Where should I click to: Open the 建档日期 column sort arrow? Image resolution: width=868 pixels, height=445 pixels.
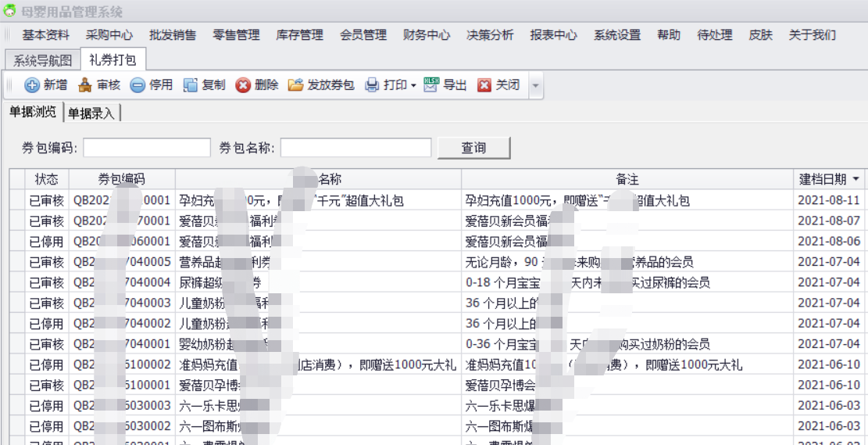pyautogui.click(x=855, y=179)
